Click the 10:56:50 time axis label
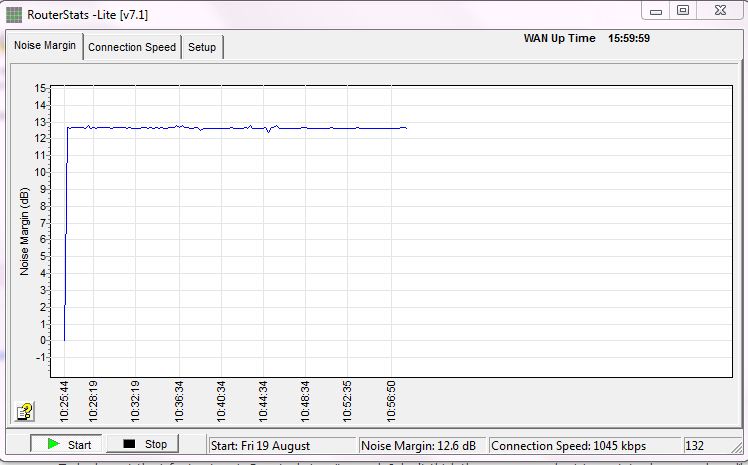748x465 pixels. pyautogui.click(x=392, y=399)
